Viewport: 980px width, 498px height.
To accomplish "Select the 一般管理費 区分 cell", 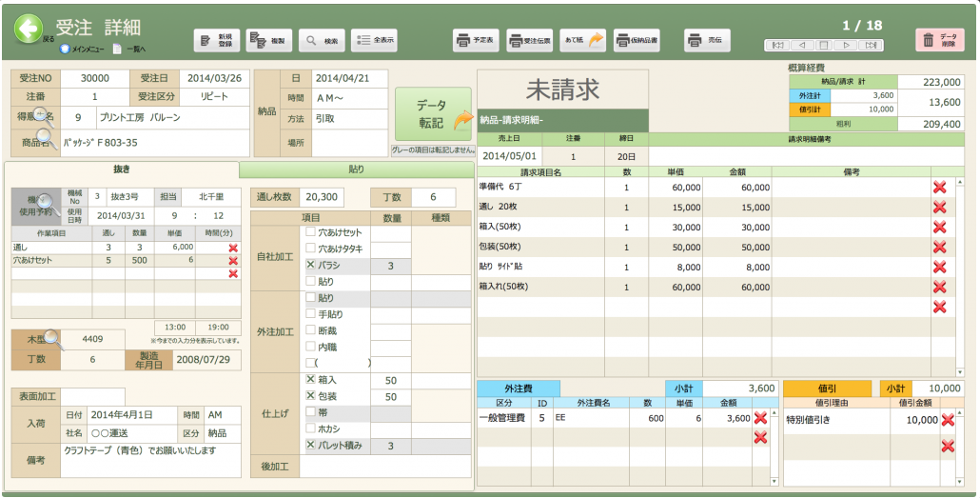I will [503, 419].
